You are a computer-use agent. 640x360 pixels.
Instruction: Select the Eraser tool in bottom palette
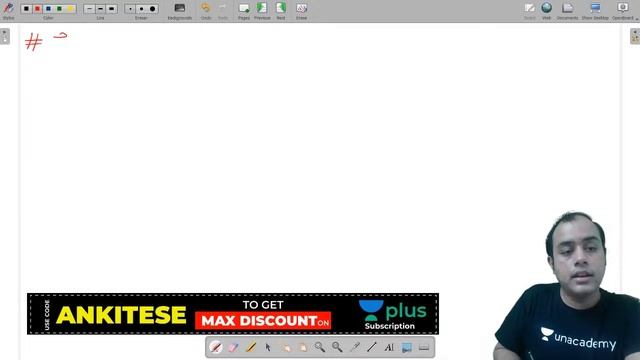(x=233, y=347)
